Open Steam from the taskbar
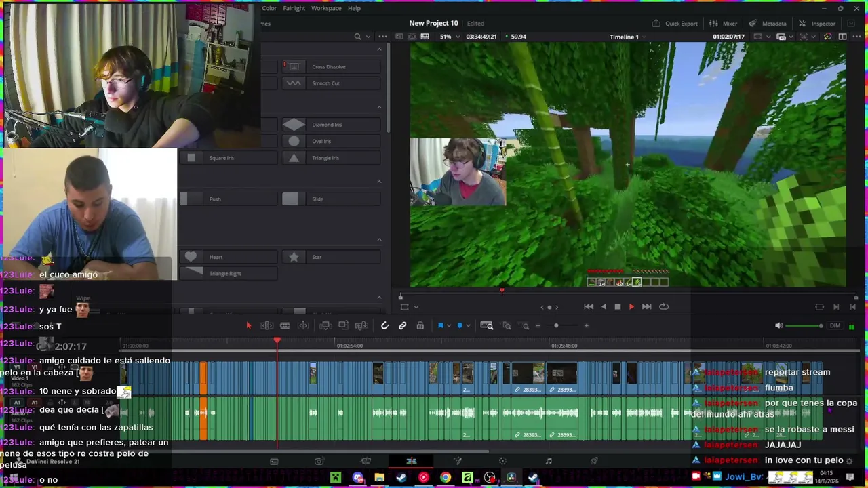Image resolution: width=868 pixels, height=488 pixels. 401,478
